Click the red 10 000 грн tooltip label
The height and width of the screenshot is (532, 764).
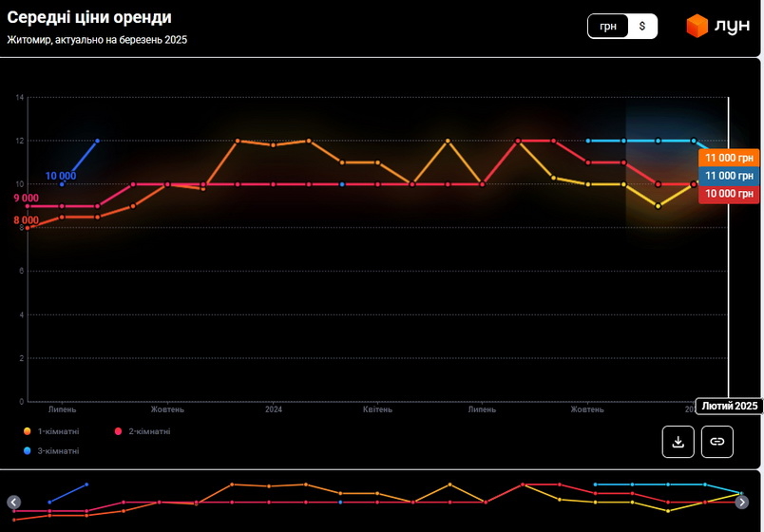point(729,194)
